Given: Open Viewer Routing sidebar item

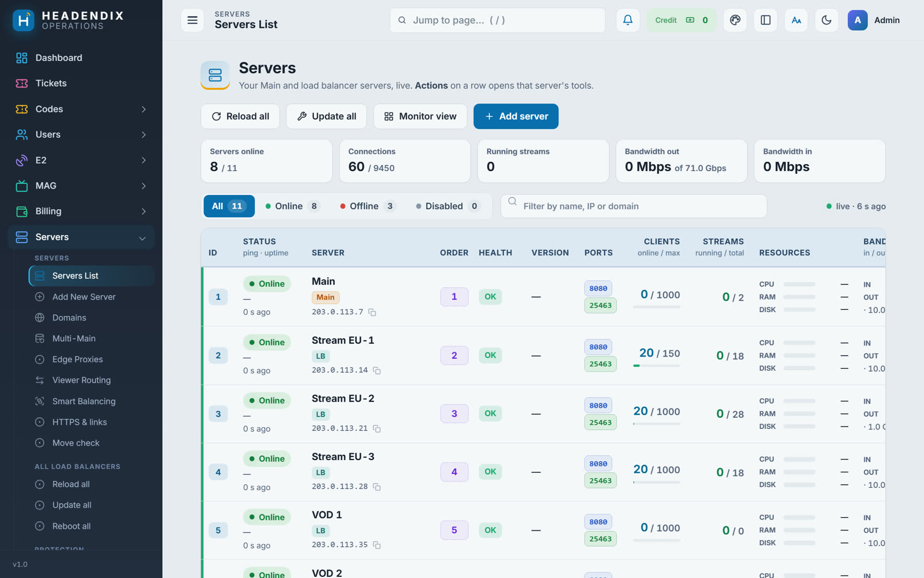Looking at the screenshot, I should [91, 380].
